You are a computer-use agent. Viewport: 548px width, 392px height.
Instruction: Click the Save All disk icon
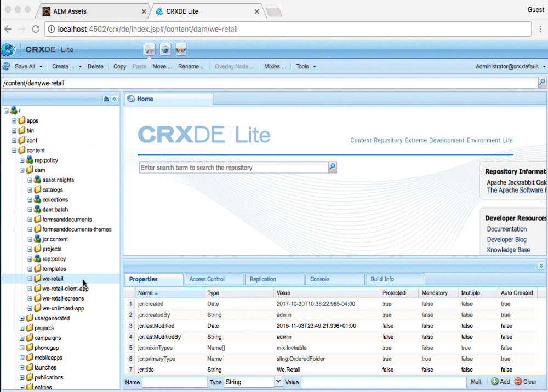(x=6, y=66)
